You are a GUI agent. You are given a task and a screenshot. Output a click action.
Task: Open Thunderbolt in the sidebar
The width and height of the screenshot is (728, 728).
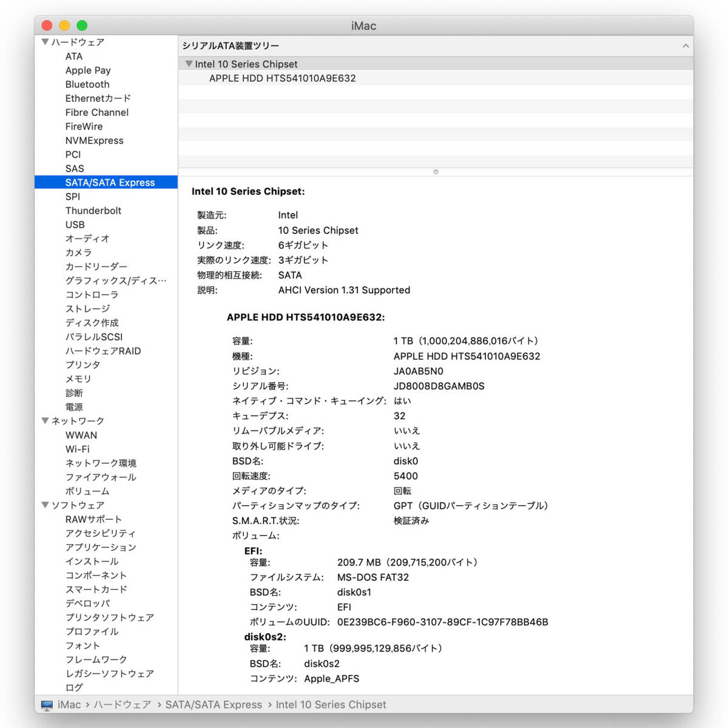93,211
